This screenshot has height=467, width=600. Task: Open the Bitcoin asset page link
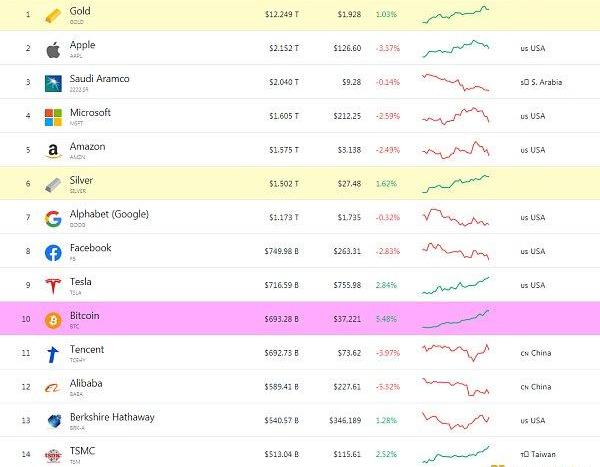click(x=85, y=315)
